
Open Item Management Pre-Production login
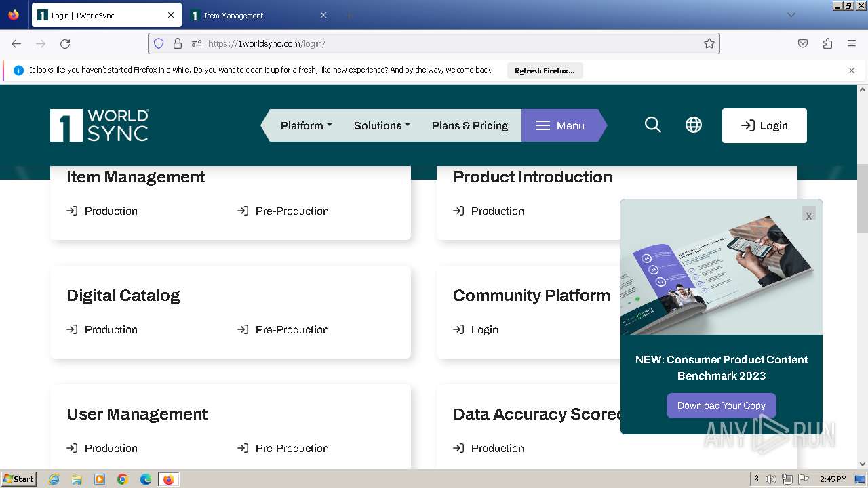(x=283, y=211)
